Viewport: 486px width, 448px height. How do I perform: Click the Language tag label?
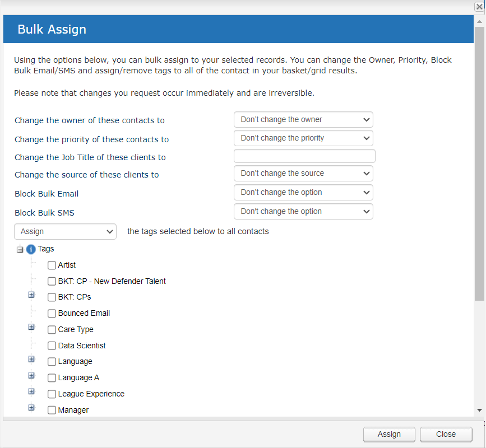pyautogui.click(x=75, y=362)
